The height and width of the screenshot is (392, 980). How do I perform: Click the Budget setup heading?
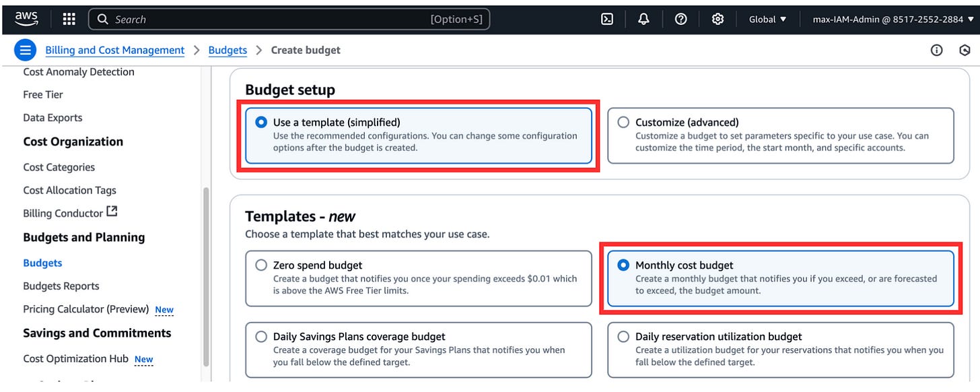pyautogui.click(x=290, y=90)
